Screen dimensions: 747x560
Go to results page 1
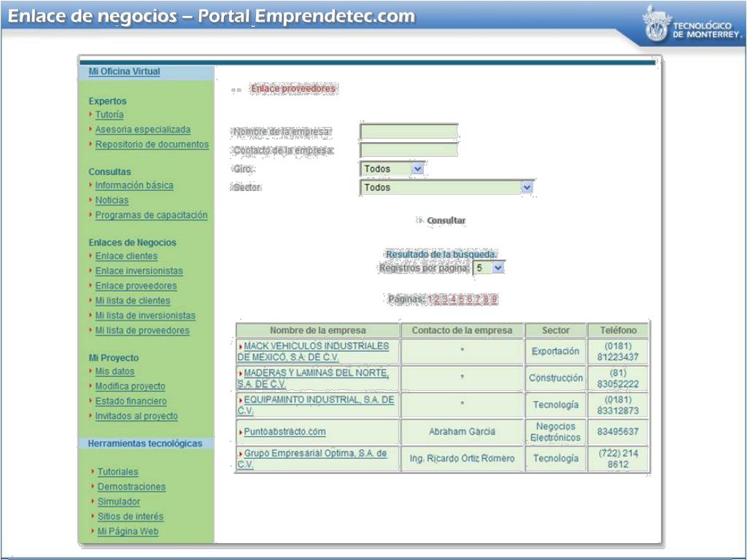click(430, 299)
